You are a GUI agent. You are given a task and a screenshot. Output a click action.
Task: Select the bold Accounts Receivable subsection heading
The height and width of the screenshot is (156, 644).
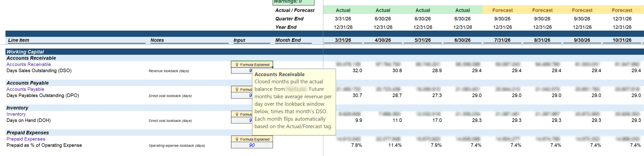[x=31, y=58]
